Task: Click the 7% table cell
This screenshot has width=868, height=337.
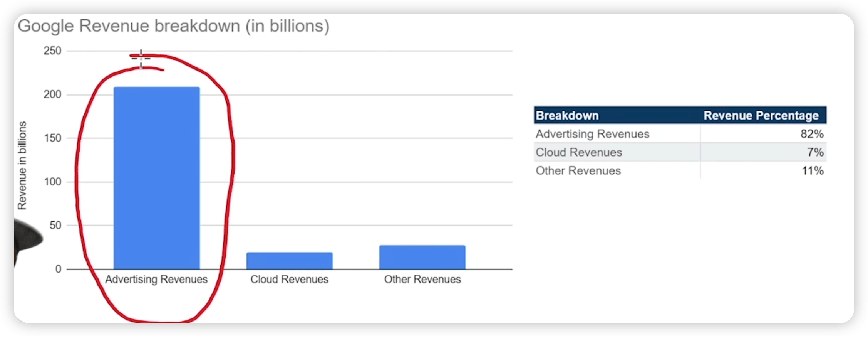Action: (x=764, y=152)
